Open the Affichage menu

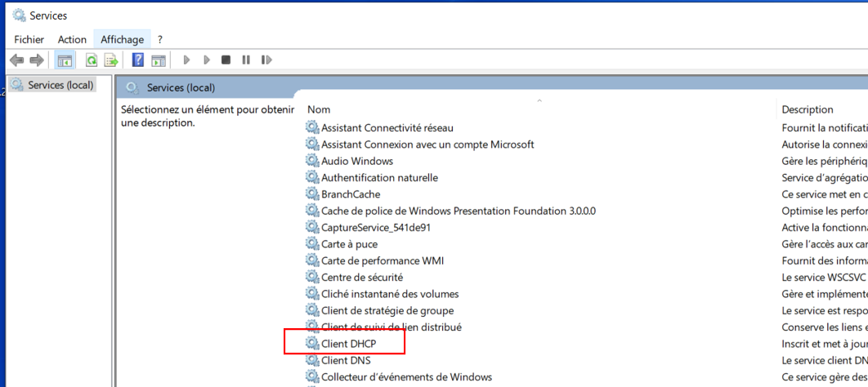tap(122, 39)
